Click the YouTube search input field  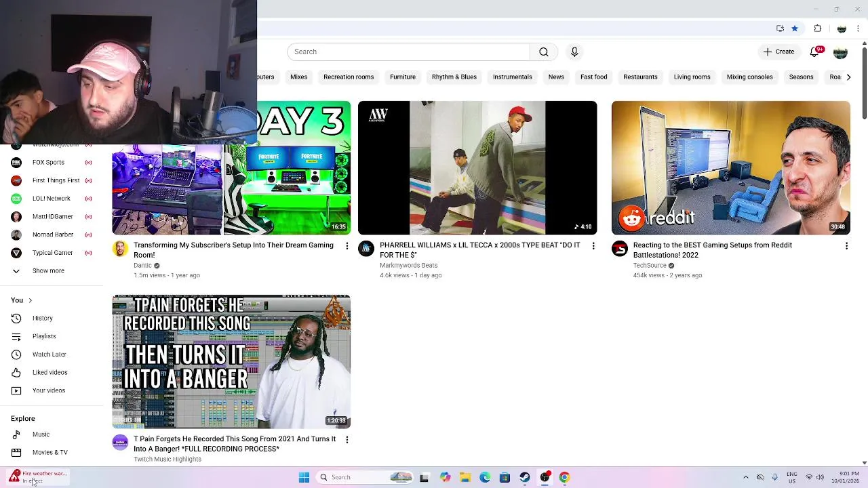point(408,52)
